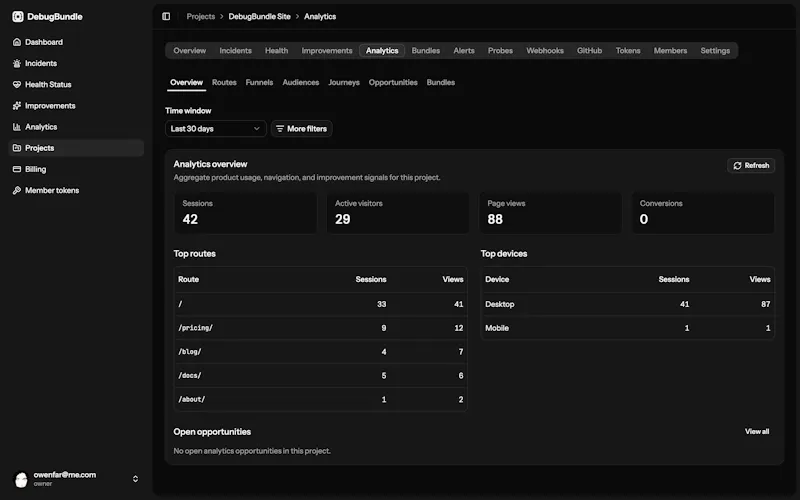Select the analytics Overview sub-tab
This screenshot has height=500, width=800.
[x=186, y=83]
